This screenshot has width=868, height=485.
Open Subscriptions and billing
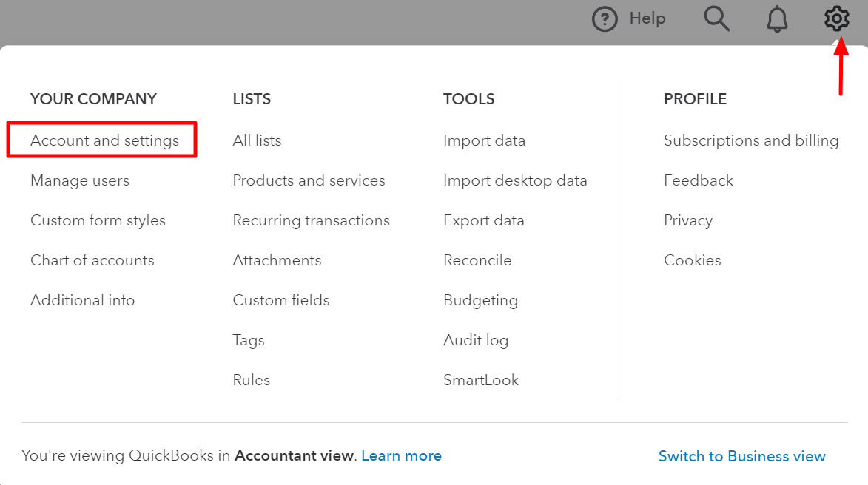point(751,140)
